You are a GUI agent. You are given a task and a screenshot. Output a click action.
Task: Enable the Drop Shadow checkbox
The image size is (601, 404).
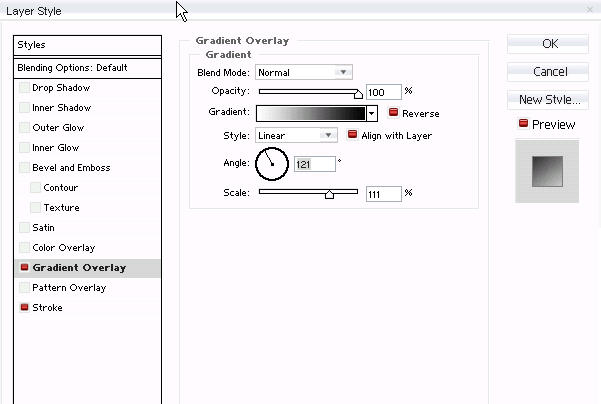pos(24,88)
